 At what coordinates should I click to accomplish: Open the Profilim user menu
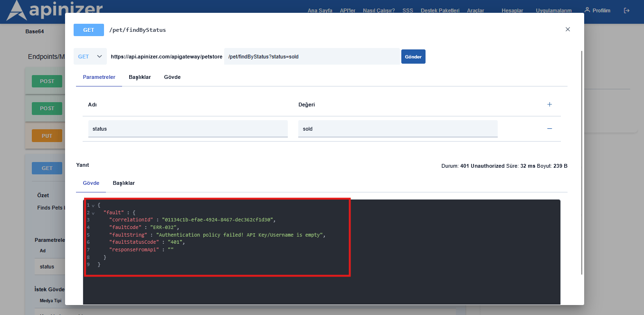(597, 10)
